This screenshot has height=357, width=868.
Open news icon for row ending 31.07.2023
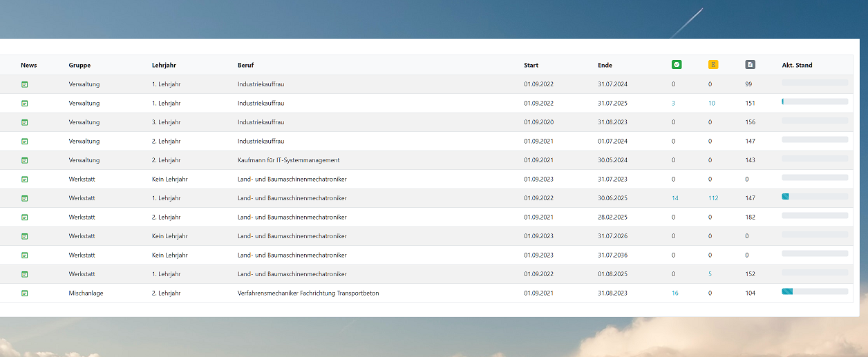pyautogui.click(x=25, y=179)
